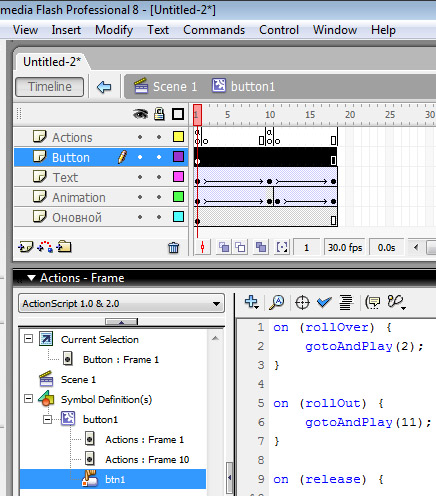The width and height of the screenshot is (436, 496).
Task: Collapse the button1 tree node
Action: coord(48,419)
